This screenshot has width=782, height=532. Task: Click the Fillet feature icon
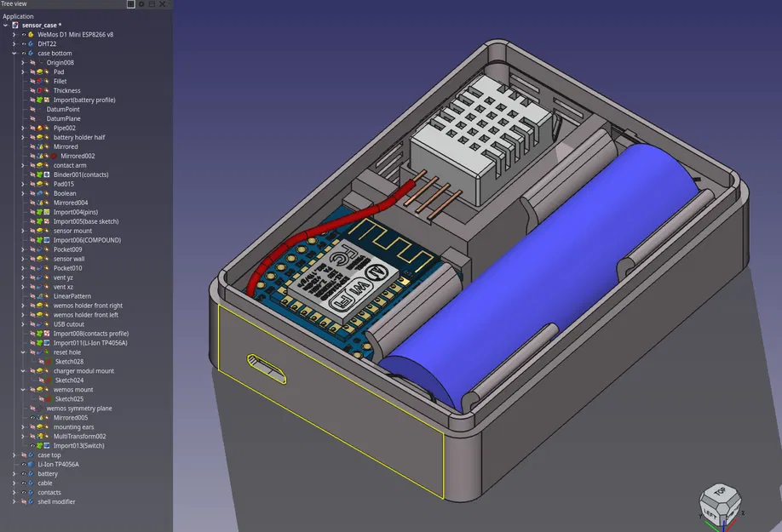tap(40, 81)
